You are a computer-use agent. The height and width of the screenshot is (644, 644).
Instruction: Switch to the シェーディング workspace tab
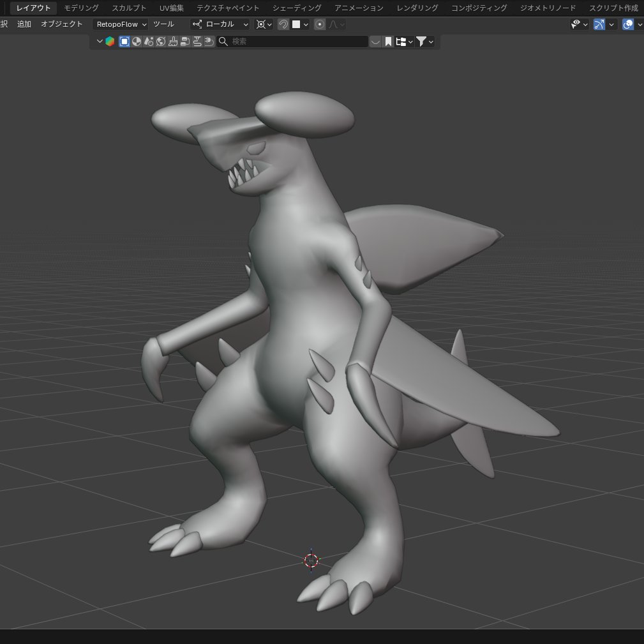(x=297, y=8)
